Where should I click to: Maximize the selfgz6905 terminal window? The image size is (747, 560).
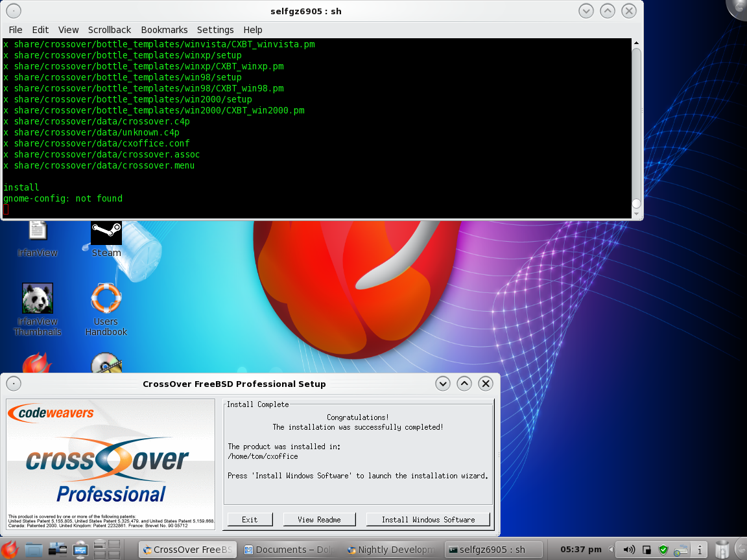607,10
